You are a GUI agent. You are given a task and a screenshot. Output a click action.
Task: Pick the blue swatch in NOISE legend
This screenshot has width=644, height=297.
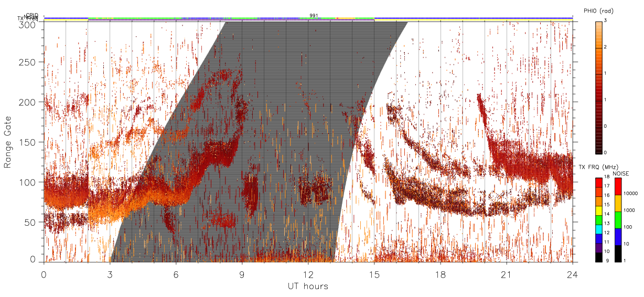pyautogui.click(x=618, y=237)
